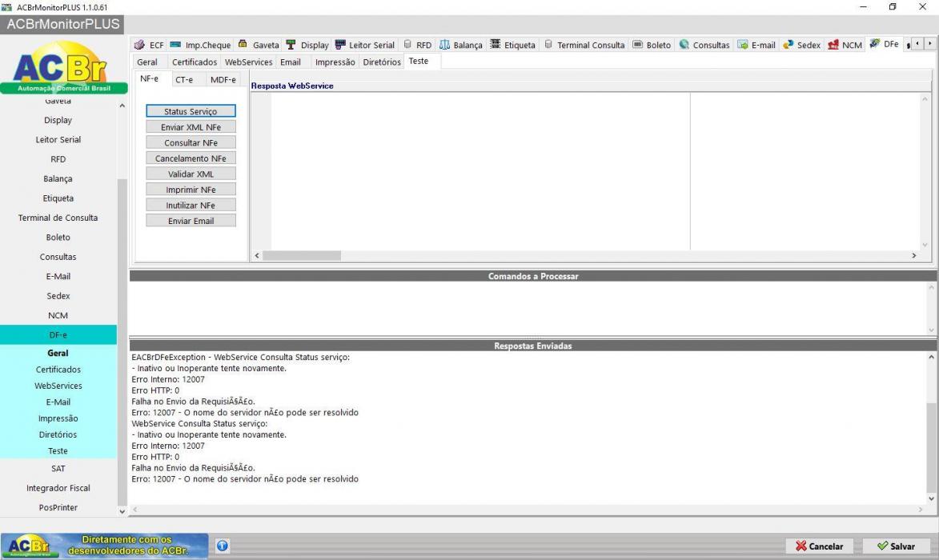Screen dimensions: 939x560
Task: Open the NCM icon tab
Action: (x=833, y=45)
